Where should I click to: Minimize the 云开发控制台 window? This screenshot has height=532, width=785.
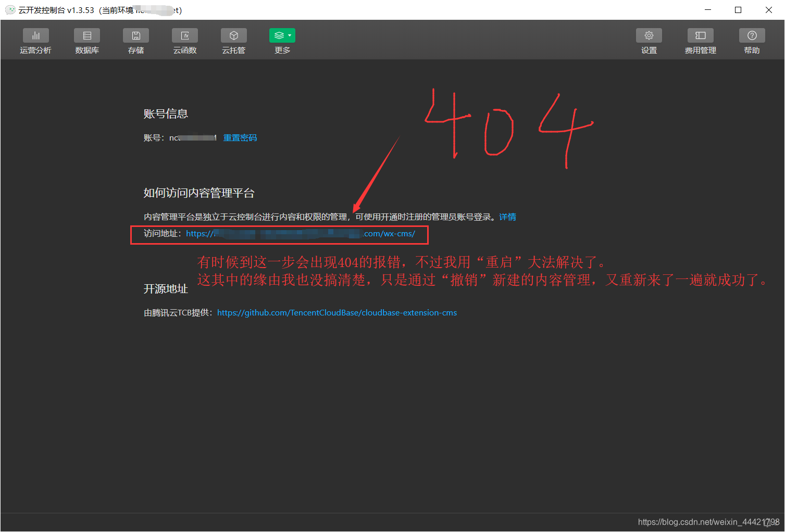(x=708, y=10)
